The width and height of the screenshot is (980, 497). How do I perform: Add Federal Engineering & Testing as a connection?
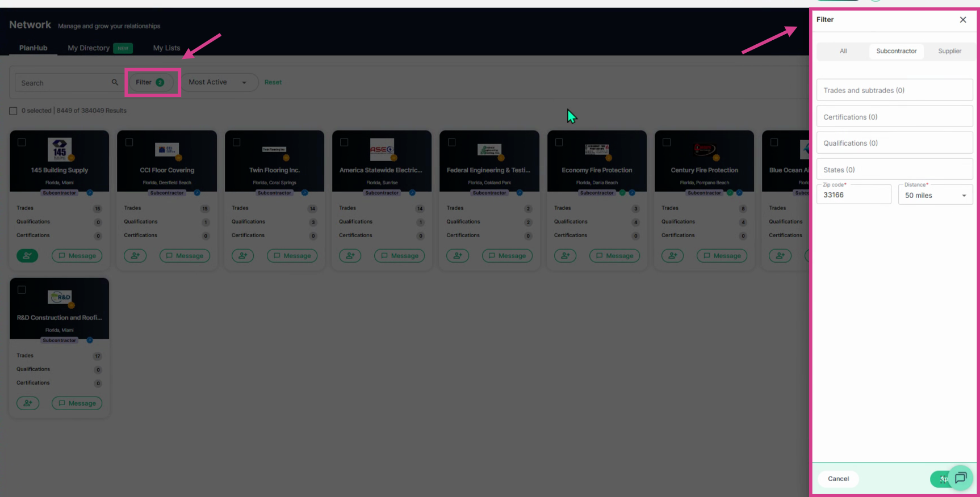tap(458, 256)
